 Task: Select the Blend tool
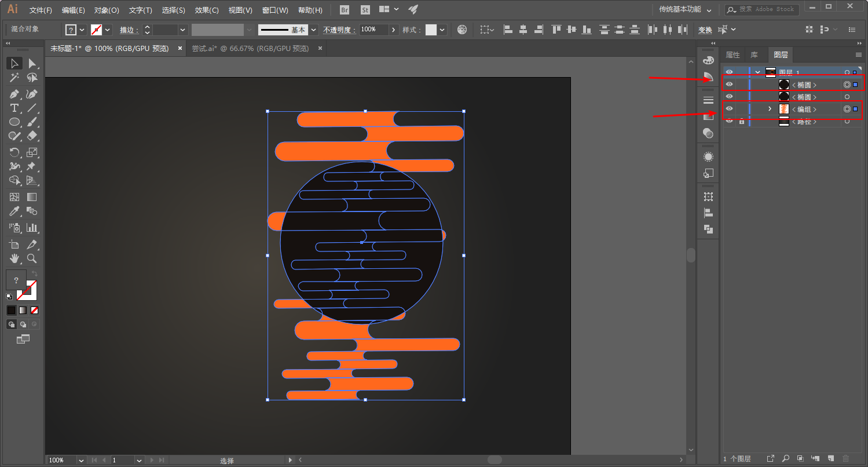32,211
